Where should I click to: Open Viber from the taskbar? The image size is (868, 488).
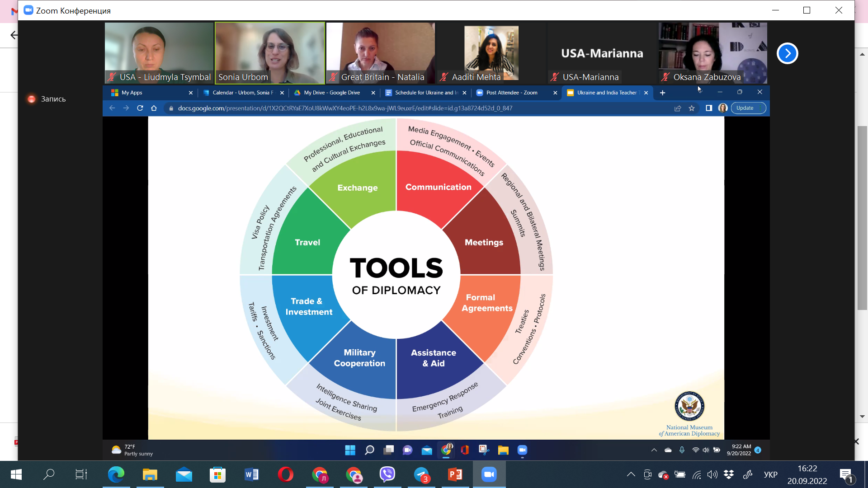pyautogui.click(x=387, y=474)
